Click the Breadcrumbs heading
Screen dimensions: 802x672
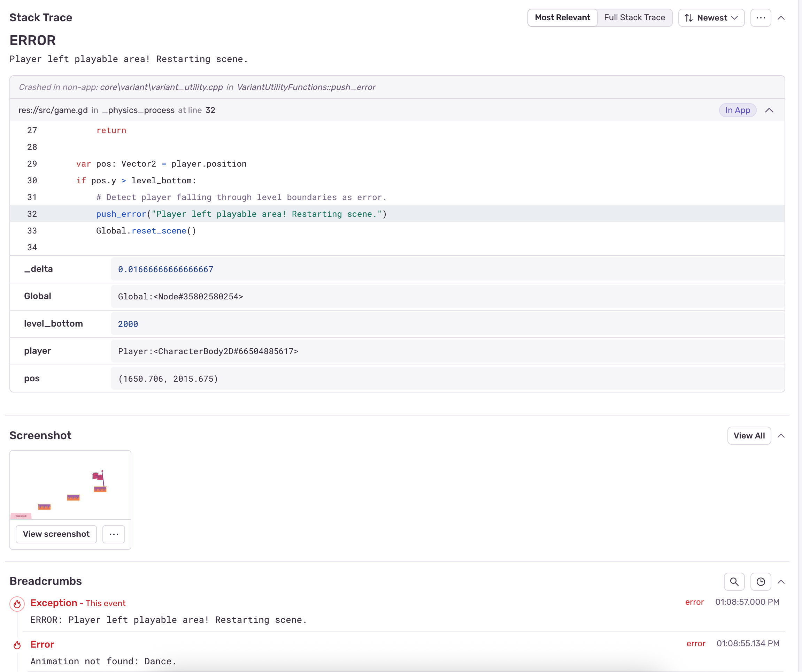point(45,581)
